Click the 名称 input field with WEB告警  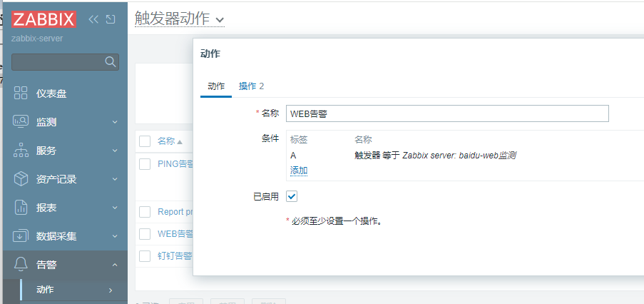point(446,113)
